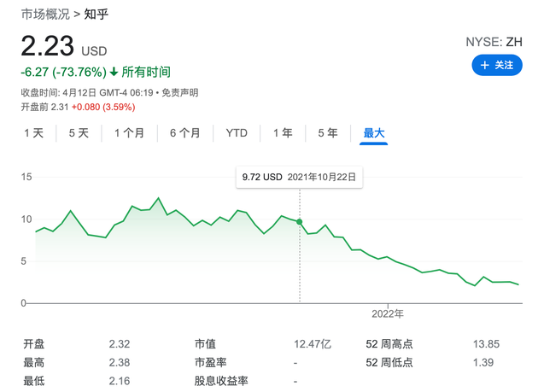The image size is (538, 392).
Task: Click the +0.080 (3.59%) red change
Action: pyautogui.click(x=103, y=107)
